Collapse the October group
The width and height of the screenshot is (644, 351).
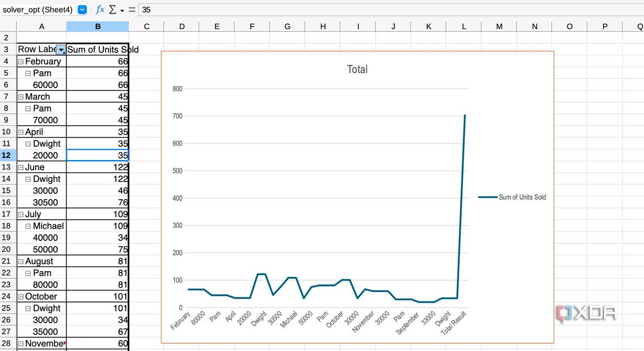[21, 297]
